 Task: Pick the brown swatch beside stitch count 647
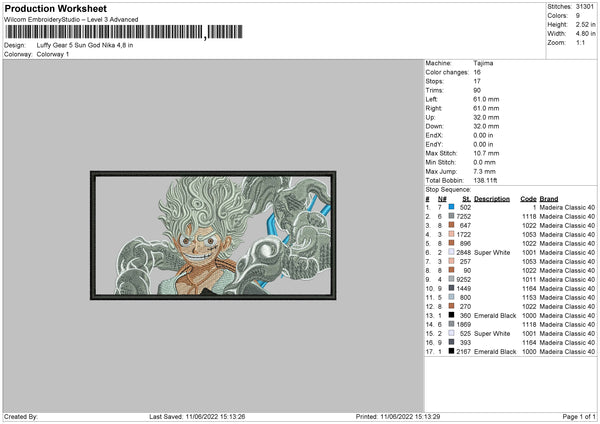point(452,225)
